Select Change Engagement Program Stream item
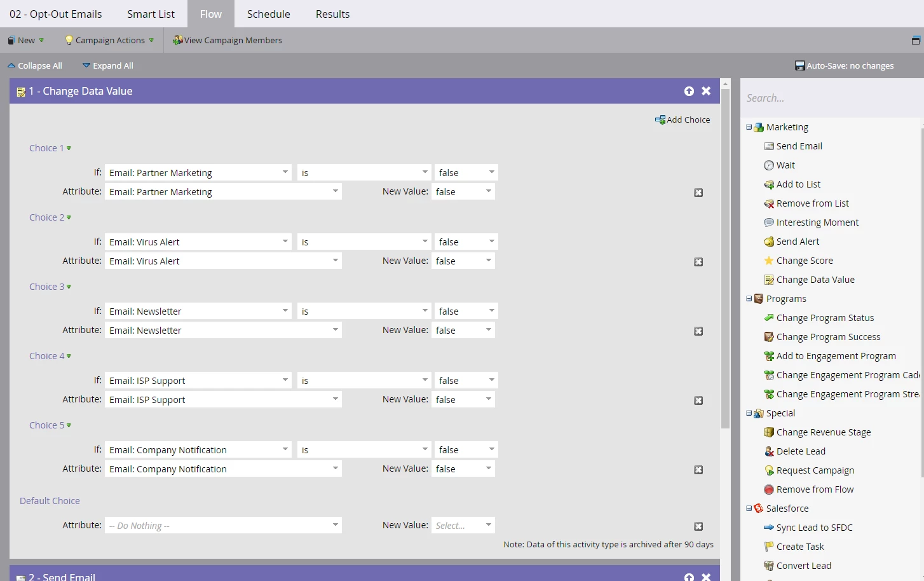Viewport: 924px width, 581px height. click(x=841, y=394)
